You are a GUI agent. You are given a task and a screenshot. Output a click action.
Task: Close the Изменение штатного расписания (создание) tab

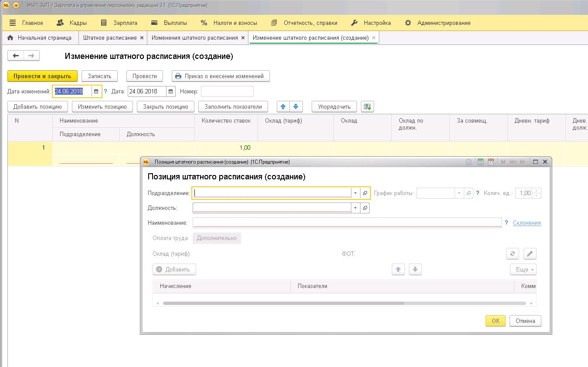click(x=374, y=38)
